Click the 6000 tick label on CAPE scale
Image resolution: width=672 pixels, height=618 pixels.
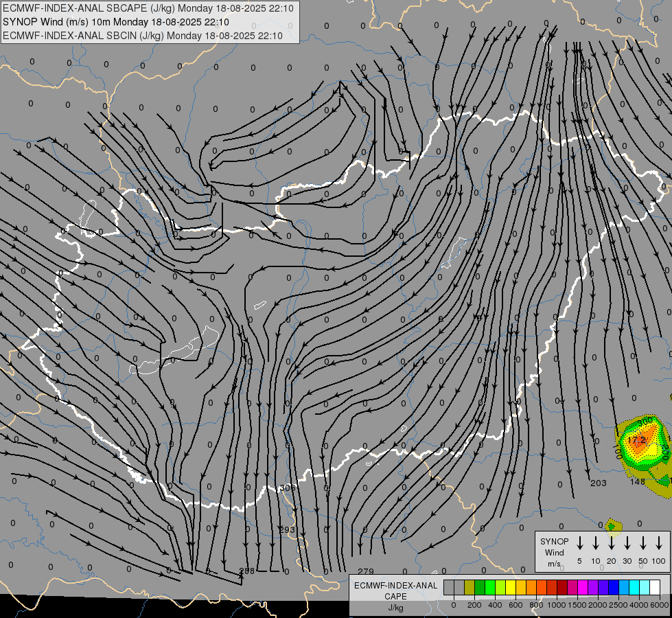(x=660, y=605)
